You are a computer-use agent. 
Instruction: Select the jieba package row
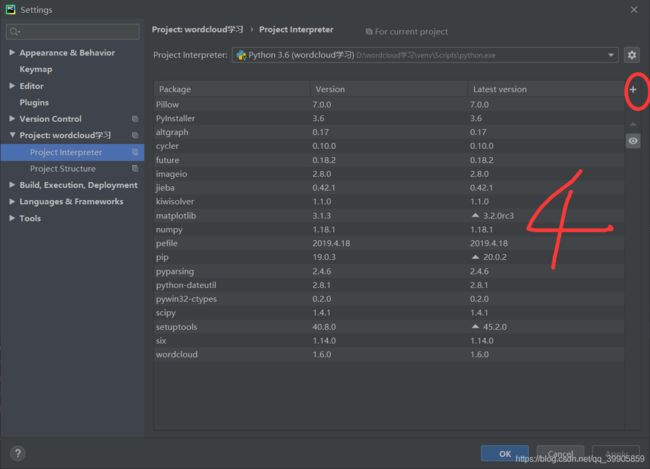[x=389, y=188]
